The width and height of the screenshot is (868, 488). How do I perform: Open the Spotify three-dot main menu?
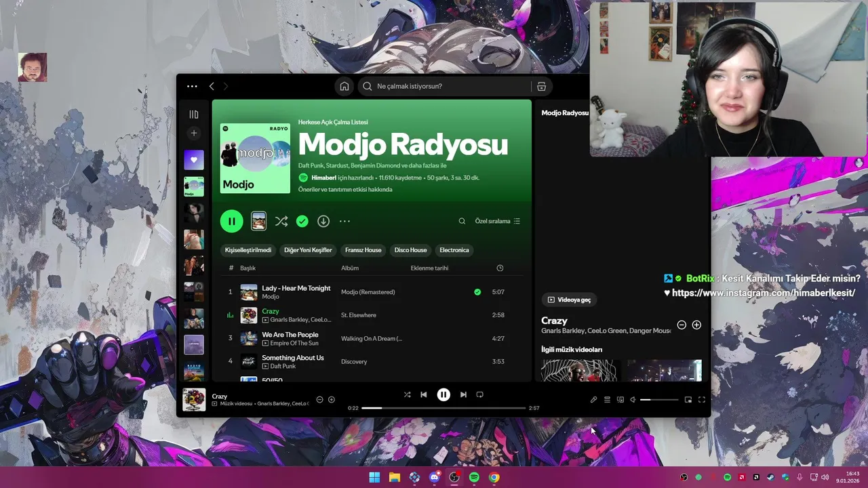tap(192, 86)
